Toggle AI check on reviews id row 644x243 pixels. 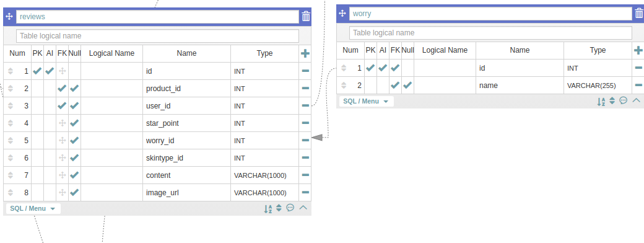point(50,71)
